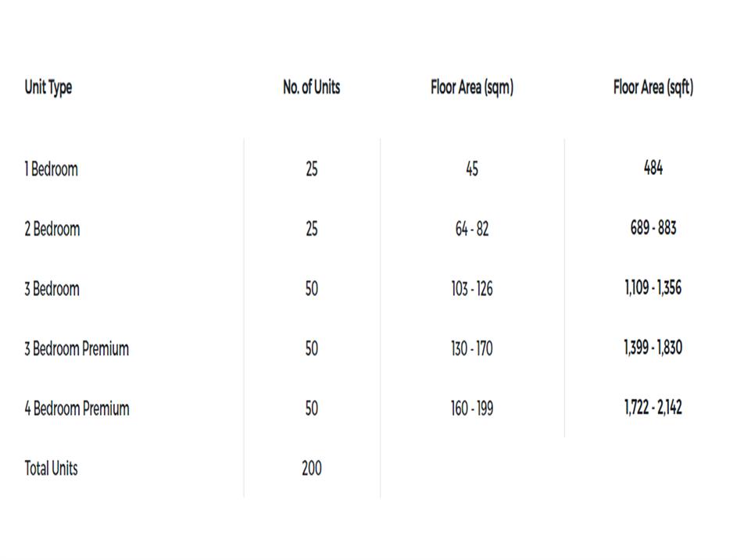The height and width of the screenshot is (560, 737).
Task: Click the Total Units label
Action: point(52,469)
